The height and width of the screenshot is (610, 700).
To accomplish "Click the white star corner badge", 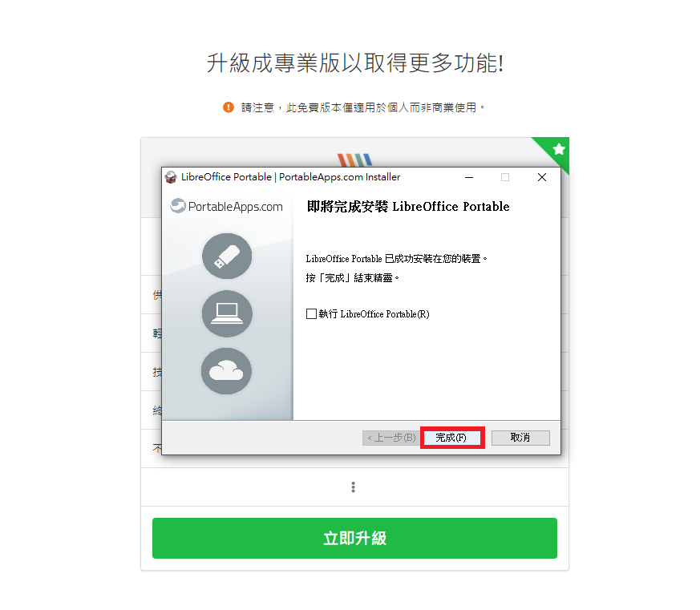I will pos(559,149).
